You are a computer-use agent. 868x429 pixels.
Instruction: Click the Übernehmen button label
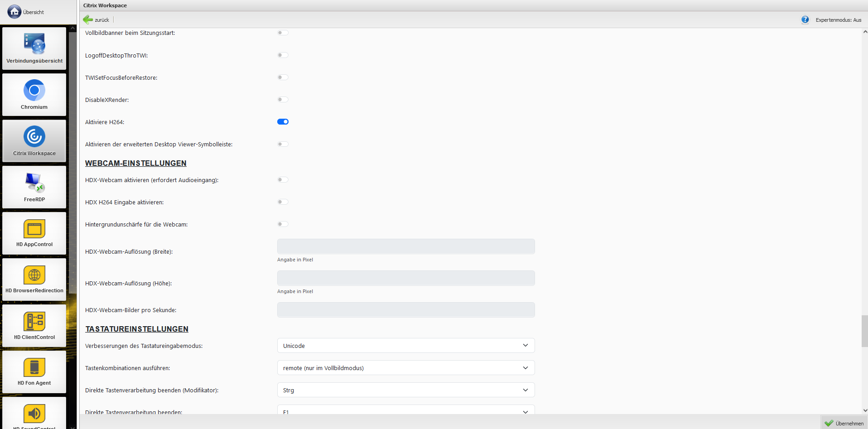coord(849,424)
